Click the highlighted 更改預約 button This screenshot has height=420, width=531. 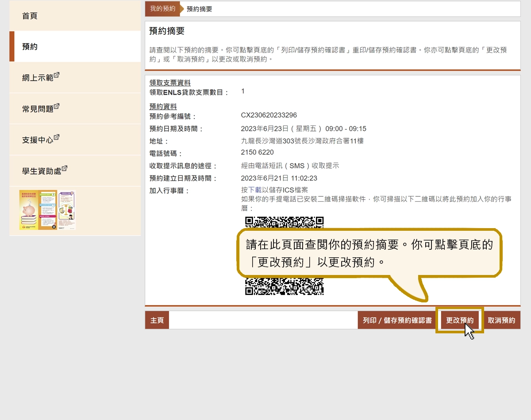[459, 320]
